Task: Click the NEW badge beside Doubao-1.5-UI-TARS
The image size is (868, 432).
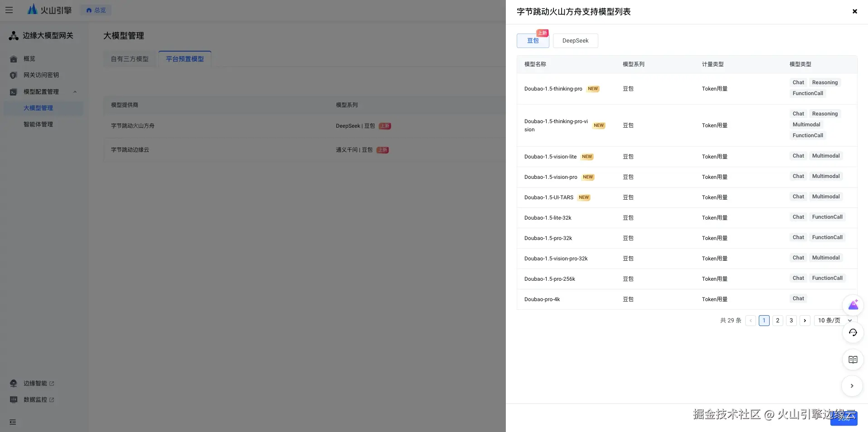Action: [x=584, y=197]
